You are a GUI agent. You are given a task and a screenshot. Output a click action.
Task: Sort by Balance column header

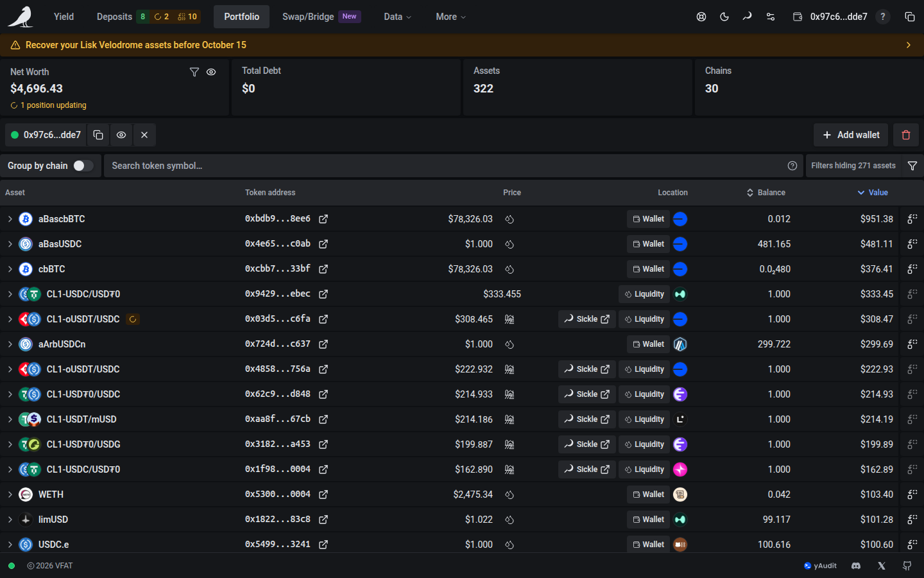click(x=766, y=193)
